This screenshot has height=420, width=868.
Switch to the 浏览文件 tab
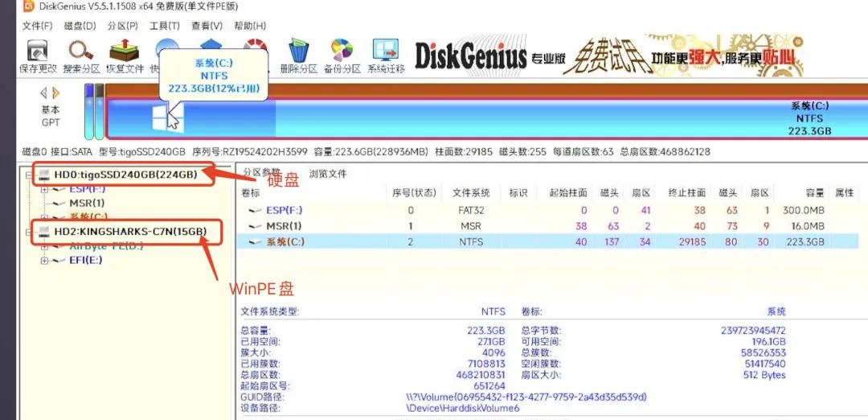coord(328,174)
